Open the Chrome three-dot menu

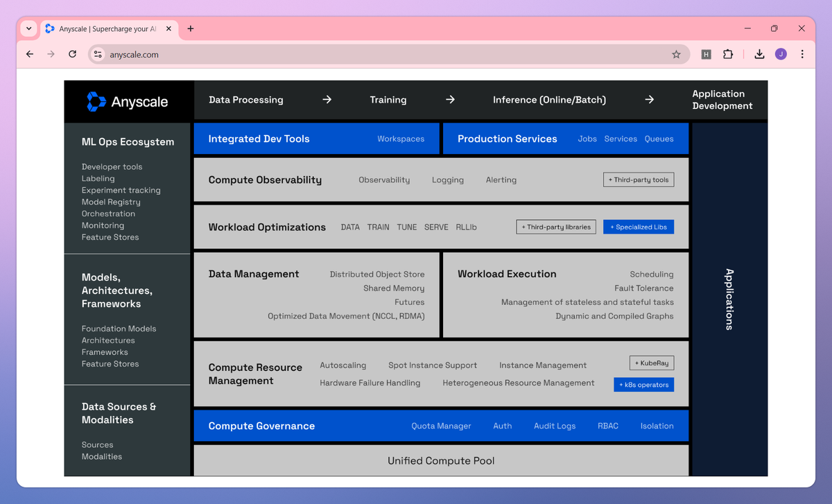point(802,54)
